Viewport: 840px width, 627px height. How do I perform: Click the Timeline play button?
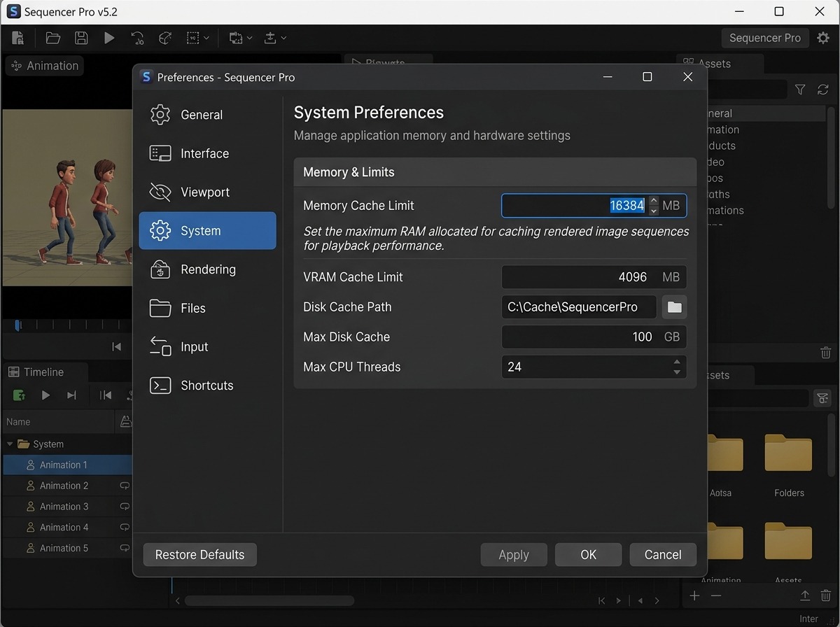pyautogui.click(x=45, y=395)
